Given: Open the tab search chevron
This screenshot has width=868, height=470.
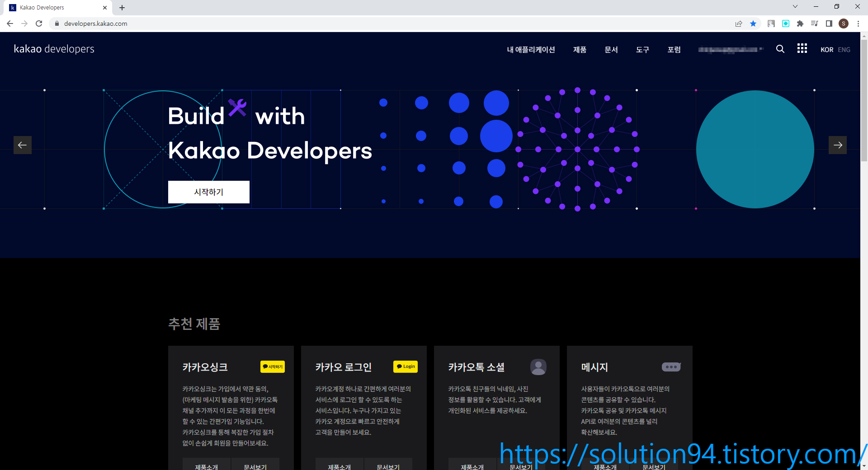Looking at the screenshot, I should [795, 6].
